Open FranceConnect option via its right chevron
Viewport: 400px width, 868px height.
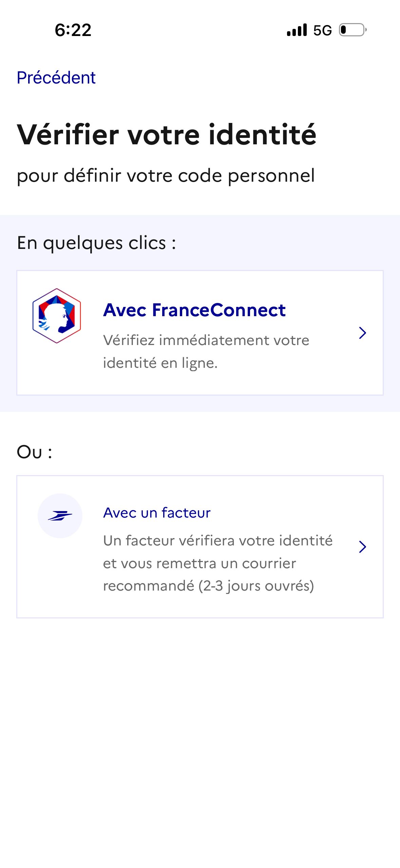pos(362,333)
